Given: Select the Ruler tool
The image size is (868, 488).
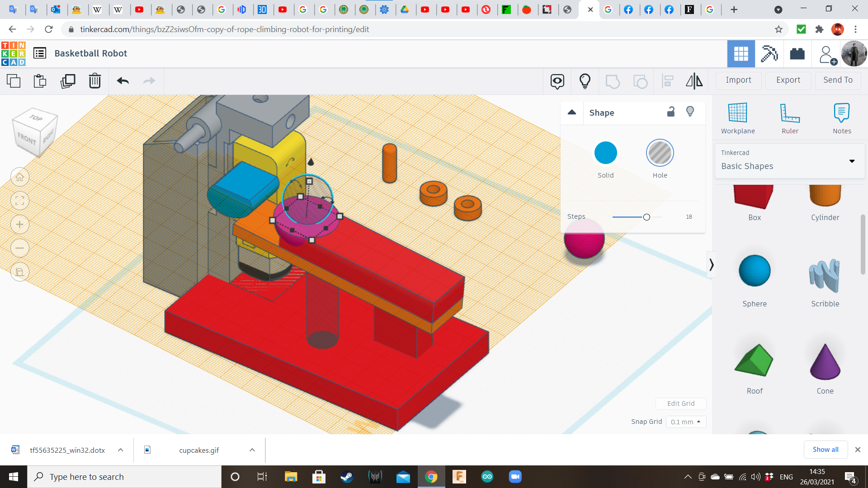Looking at the screenshot, I should coord(789,117).
